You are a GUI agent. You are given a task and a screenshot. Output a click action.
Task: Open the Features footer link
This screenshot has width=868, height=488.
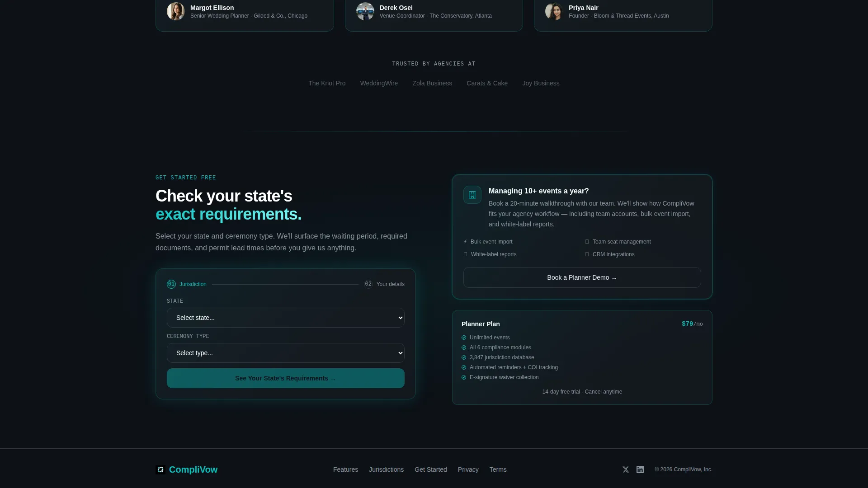click(345, 469)
